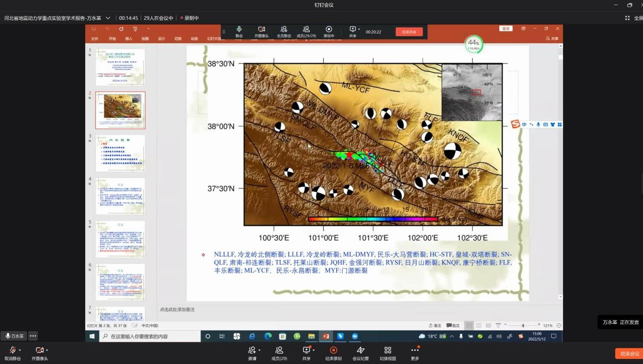Open the 插入 ribbon tab
Screen dimensions: 643x364
[128, 39]
